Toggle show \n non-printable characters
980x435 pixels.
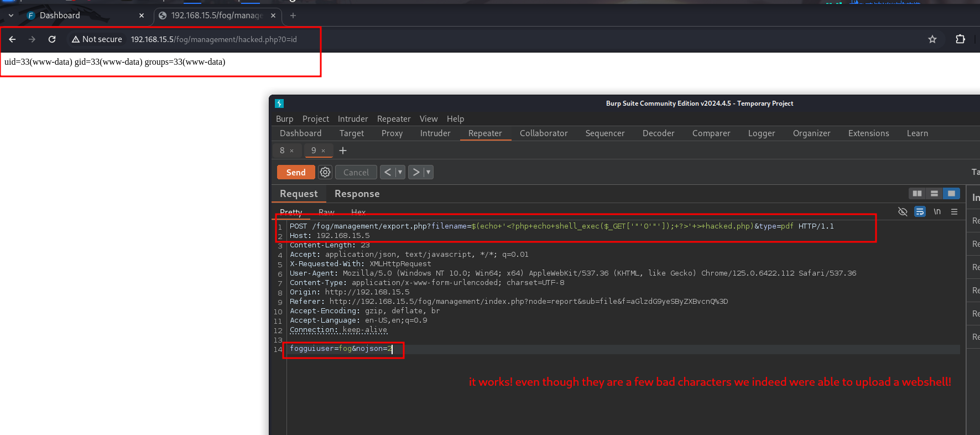pyautogui.click(x=937, y=211)
